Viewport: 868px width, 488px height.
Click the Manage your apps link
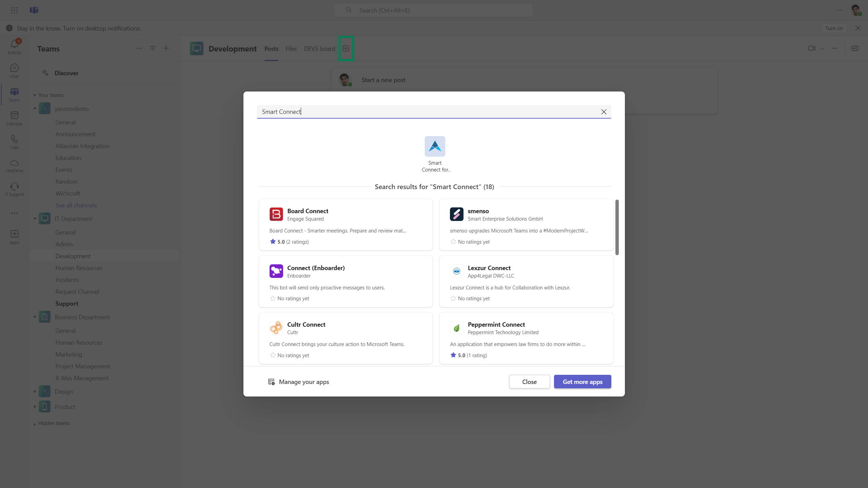click(298, 382)
